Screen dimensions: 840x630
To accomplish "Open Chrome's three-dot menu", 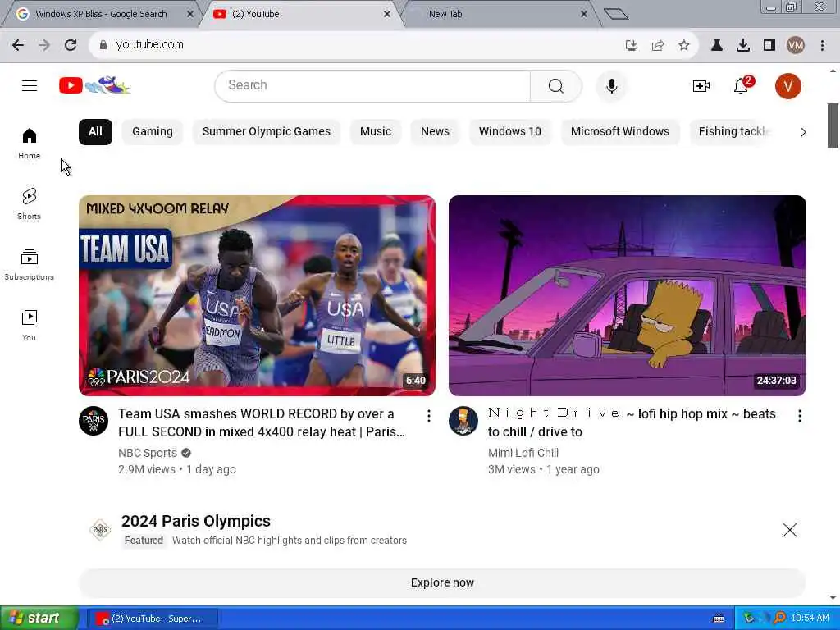I will coord(822,46).
